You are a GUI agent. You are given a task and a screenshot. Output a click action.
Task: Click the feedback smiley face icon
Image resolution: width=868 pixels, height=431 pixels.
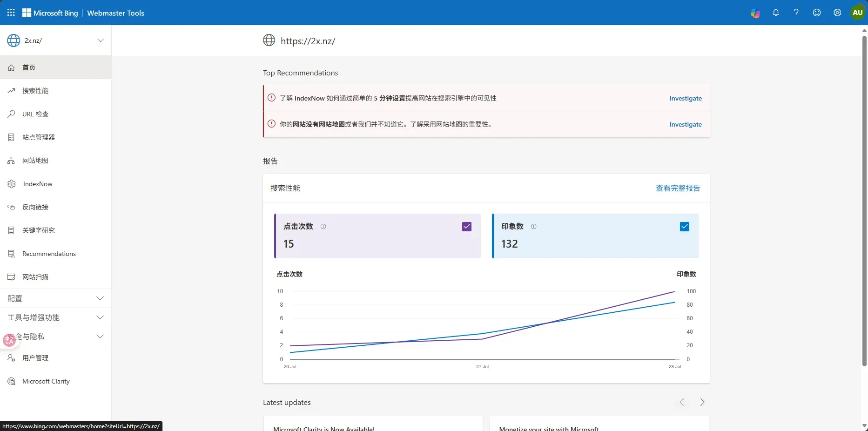click(817, 13)
